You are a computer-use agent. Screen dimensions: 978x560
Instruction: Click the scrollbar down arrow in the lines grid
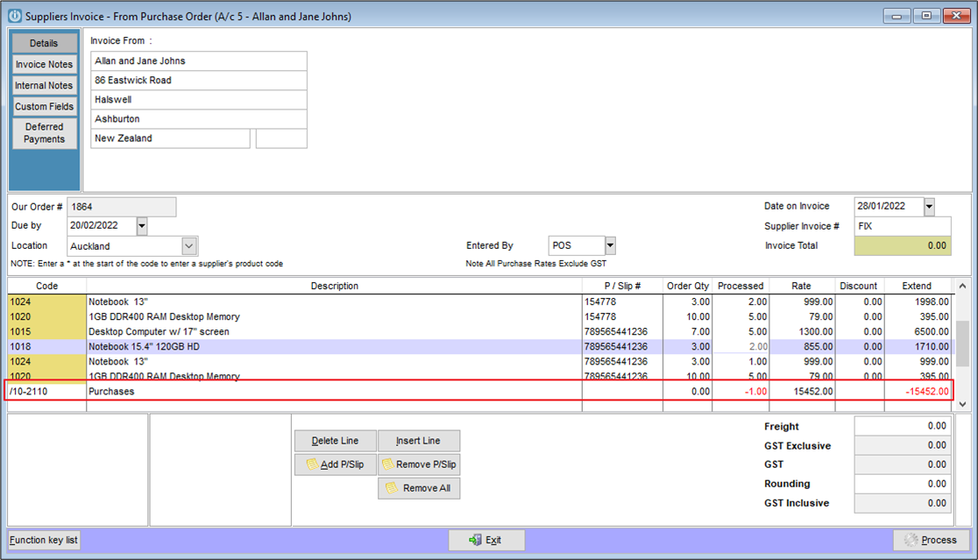pos(962,404)
